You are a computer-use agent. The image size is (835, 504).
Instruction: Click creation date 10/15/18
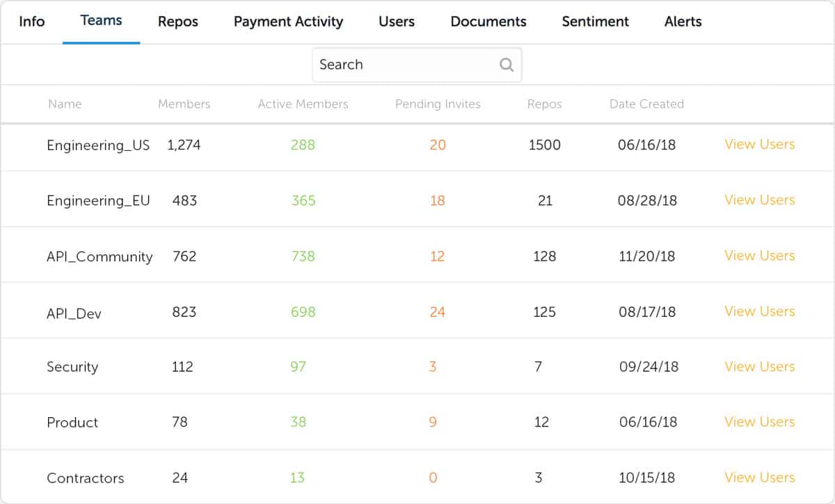click(x=649, y=478)
